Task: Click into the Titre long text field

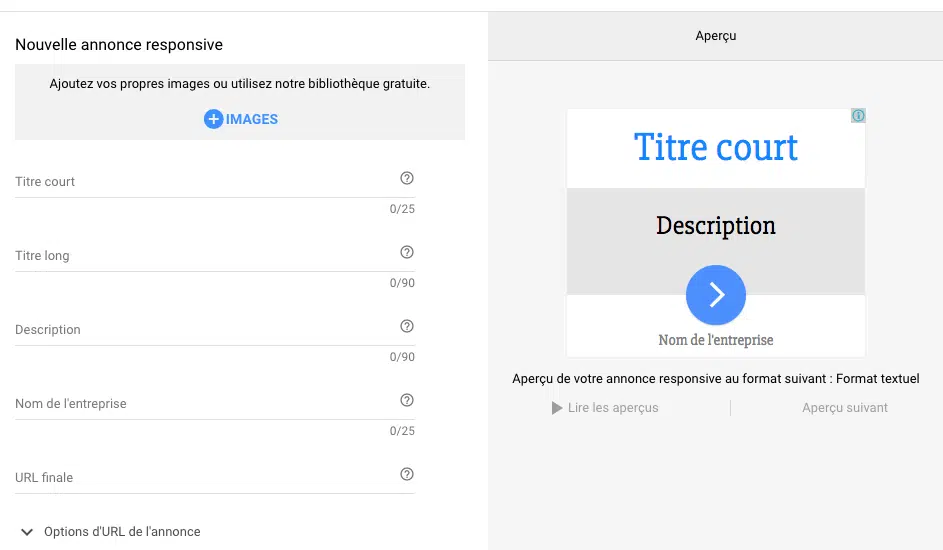Action: point(200,256)
